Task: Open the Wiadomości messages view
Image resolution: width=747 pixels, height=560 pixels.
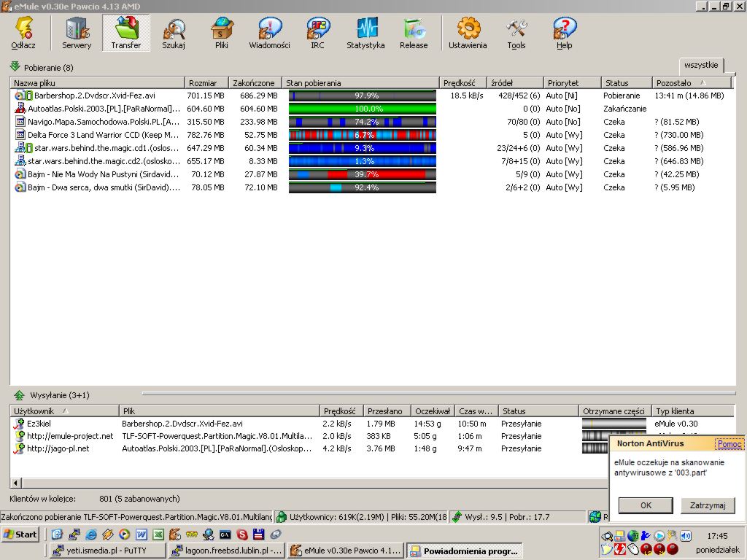Action: 270,32
